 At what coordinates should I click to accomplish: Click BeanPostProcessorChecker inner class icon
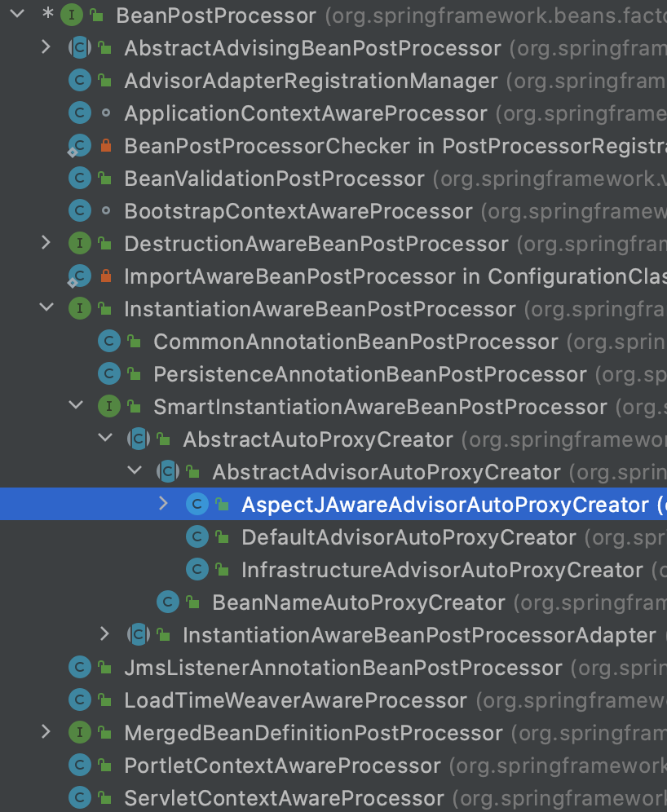pyautogui.click(x=80, y=145)
